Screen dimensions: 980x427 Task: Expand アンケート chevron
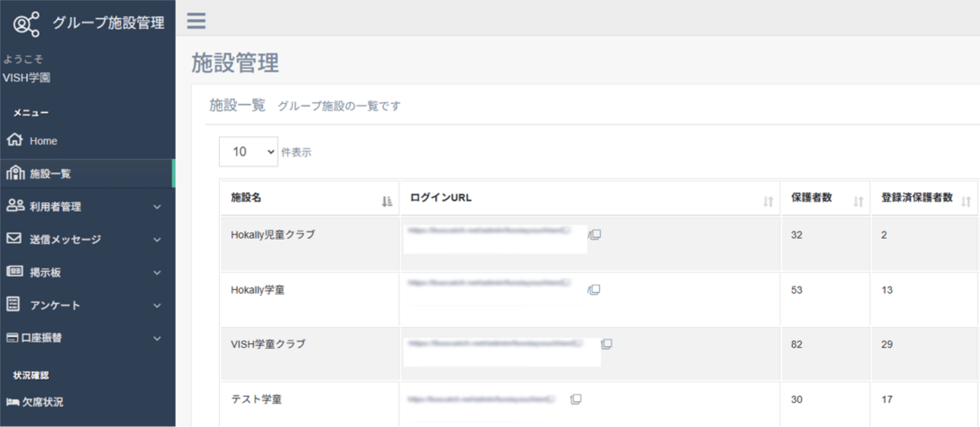coord(157,306)
